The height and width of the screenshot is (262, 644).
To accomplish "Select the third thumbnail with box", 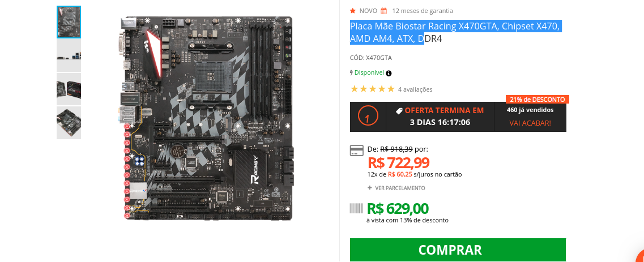I will [69, 89].
